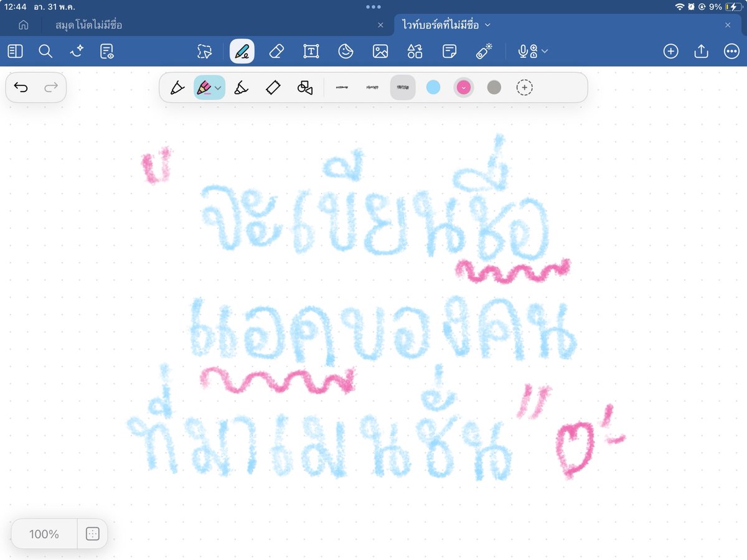The height and width of the screenshot is (560, 747).
Task: Add a custom color with dashed plus
Action: click(x=525, y=88)
